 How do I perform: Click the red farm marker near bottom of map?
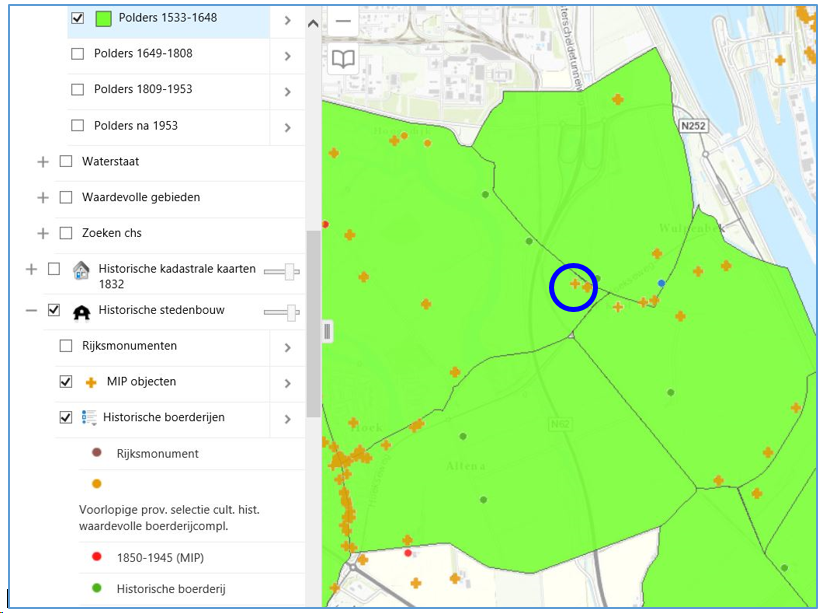tap(408, 553)
